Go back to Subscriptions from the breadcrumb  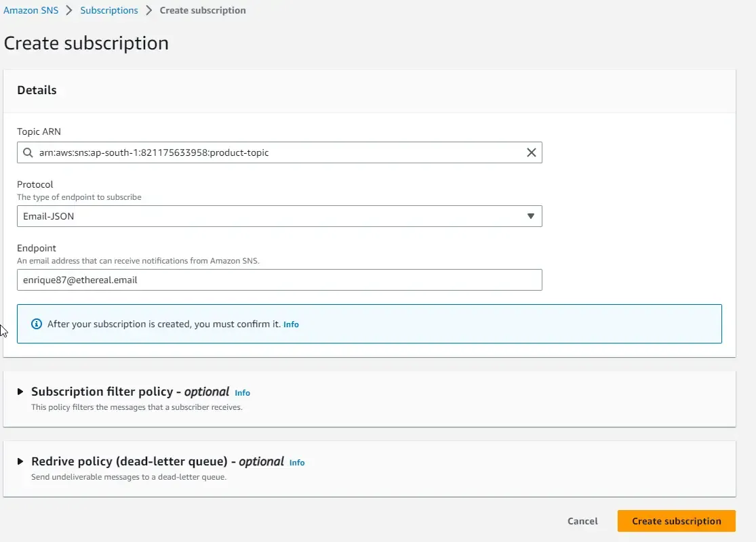tap(108, 10)
